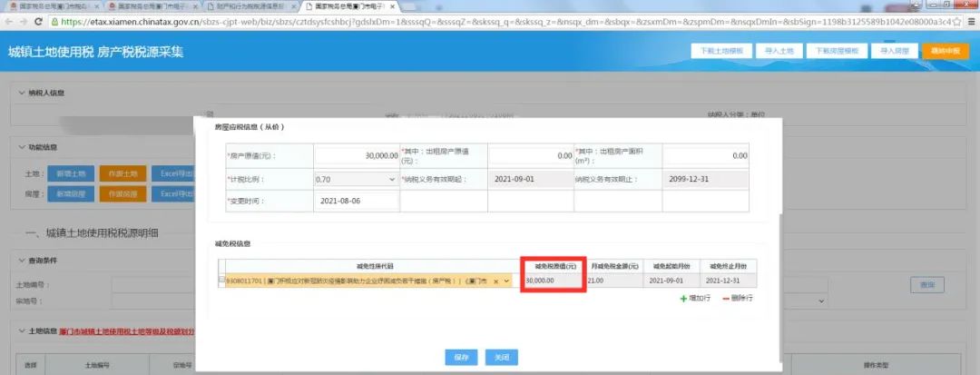Click the 变更时间 date field
Image resolution: width=980 pixels, height=375 pixels.
(x=357, y=202)
